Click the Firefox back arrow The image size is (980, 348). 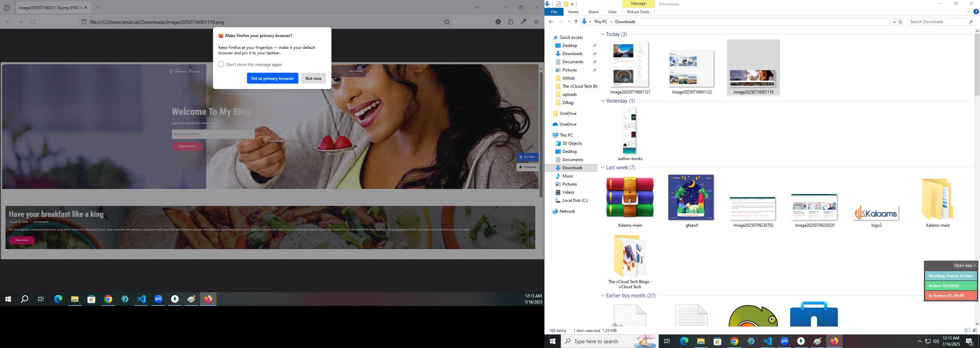pyautogui.click(x=8, y=22)
